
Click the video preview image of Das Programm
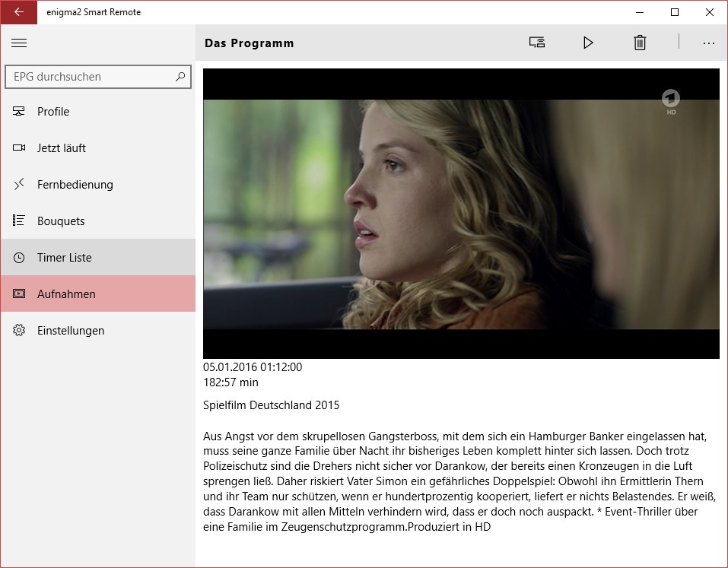tap(460, 211)
